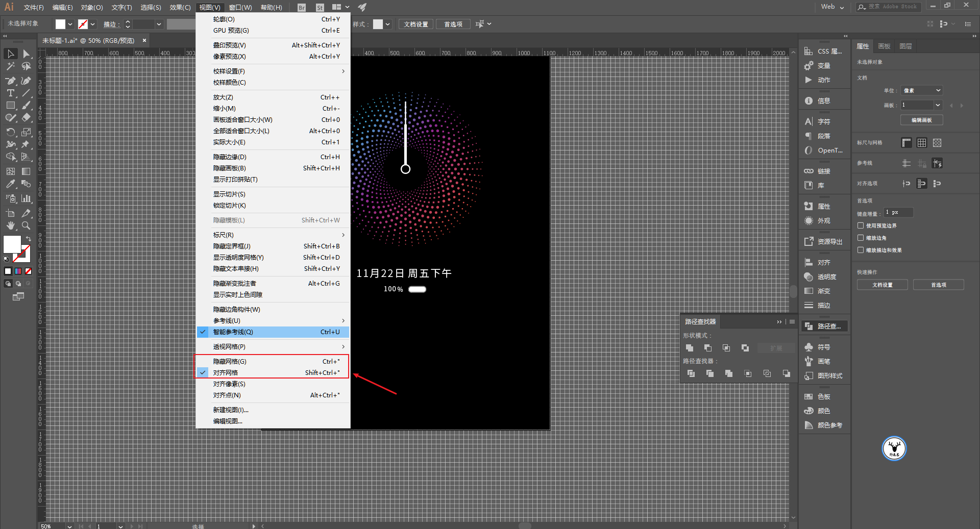Click 首选项 button in the control bar
Viewport: 980px width, 529px height.
click(453, 24)
